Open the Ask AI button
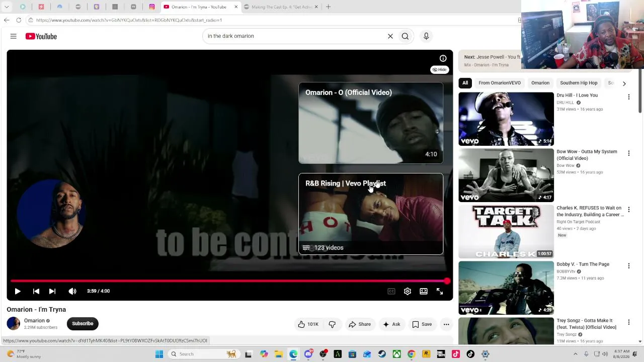This screenshot has height=362, width=644. 391,324
